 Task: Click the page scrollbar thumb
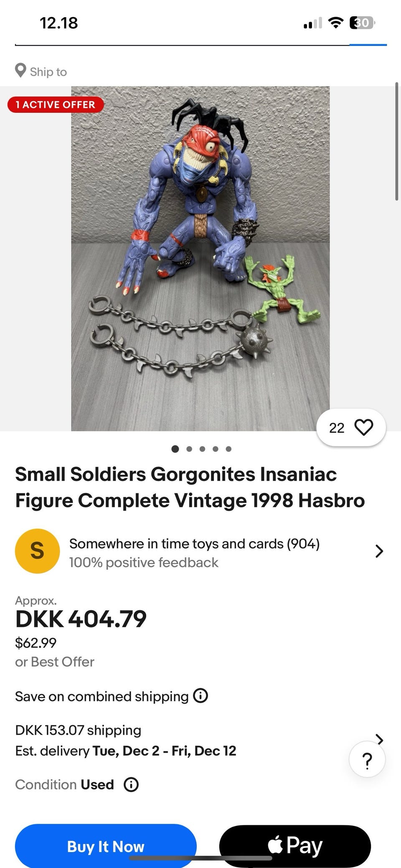click(396, 142)
